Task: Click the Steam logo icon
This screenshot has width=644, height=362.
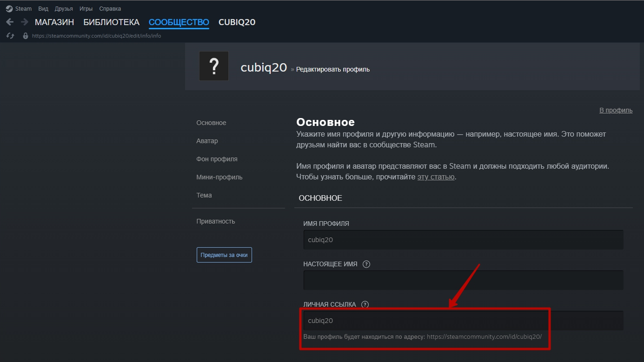Action: coord(9,9)
